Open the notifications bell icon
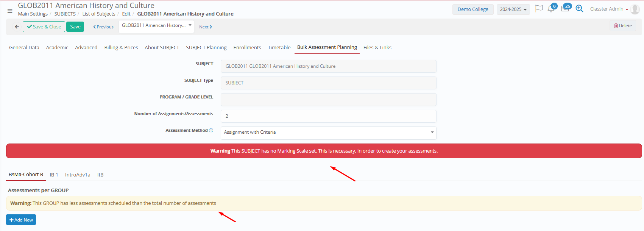The image size is (644, 231). [x=551, y=9]
